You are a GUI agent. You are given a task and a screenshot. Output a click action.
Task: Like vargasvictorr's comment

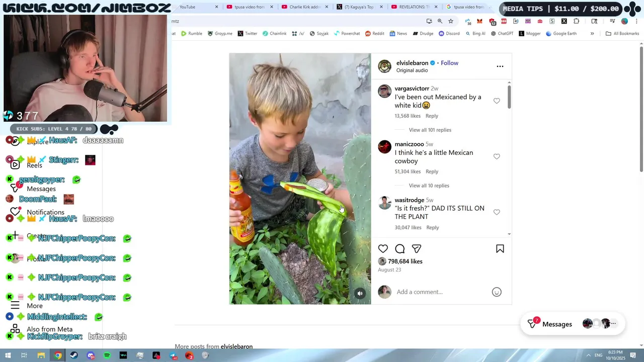497,101
